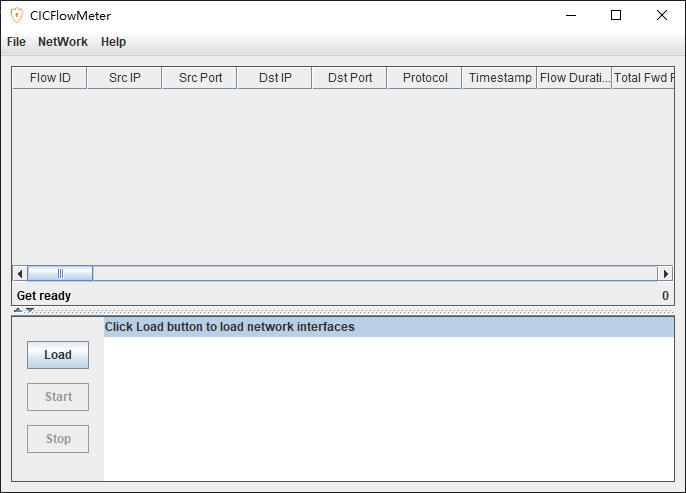
Task: Click the Flow Duration column header
Action: [x=574, y=78]
